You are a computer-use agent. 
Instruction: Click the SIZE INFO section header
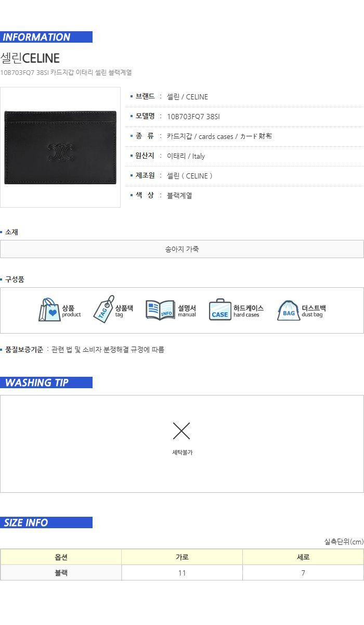[46, 522]
